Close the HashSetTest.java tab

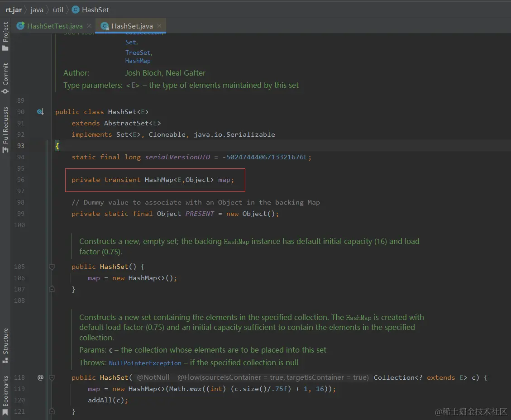click(x=89, y=26)
